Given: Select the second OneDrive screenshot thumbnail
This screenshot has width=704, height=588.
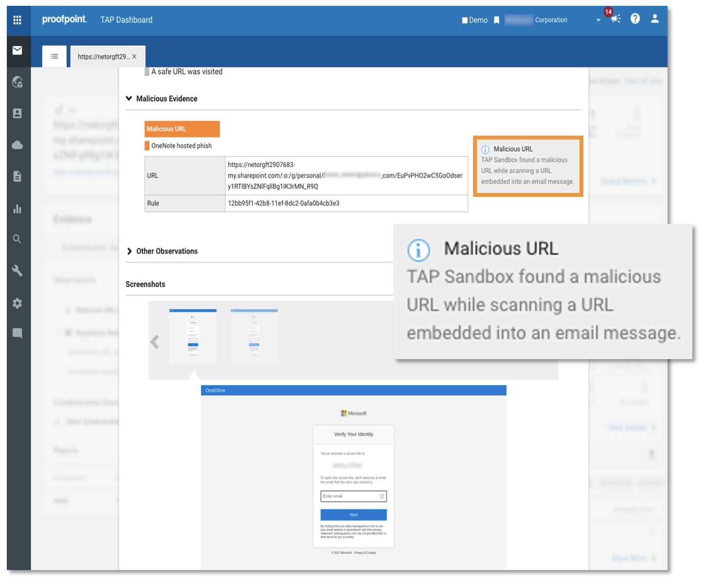Looking at the screenshot, I should point(253,335).
